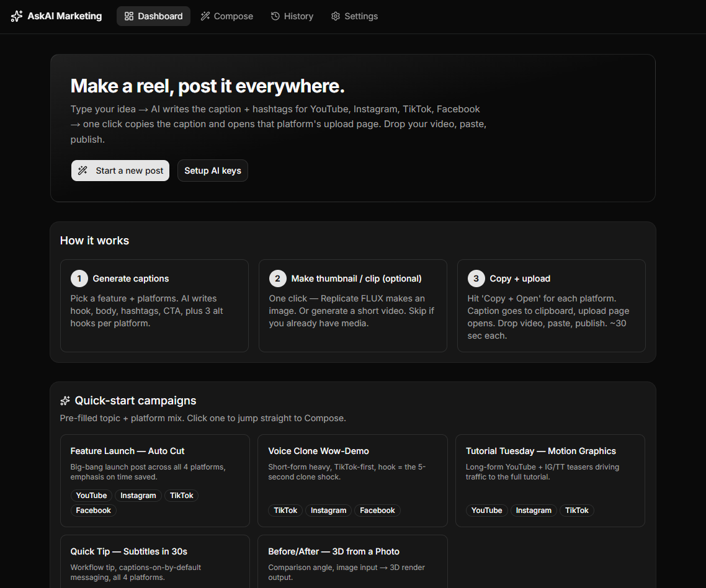This screenshot has width=706, height=588.
Task: Click wand icon in Start a new post
Action: (x=83, y=171)
